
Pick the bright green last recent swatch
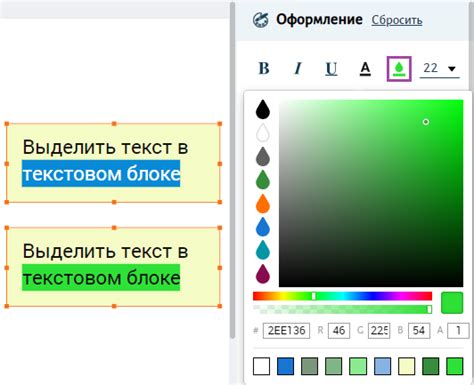pos(455,366)
